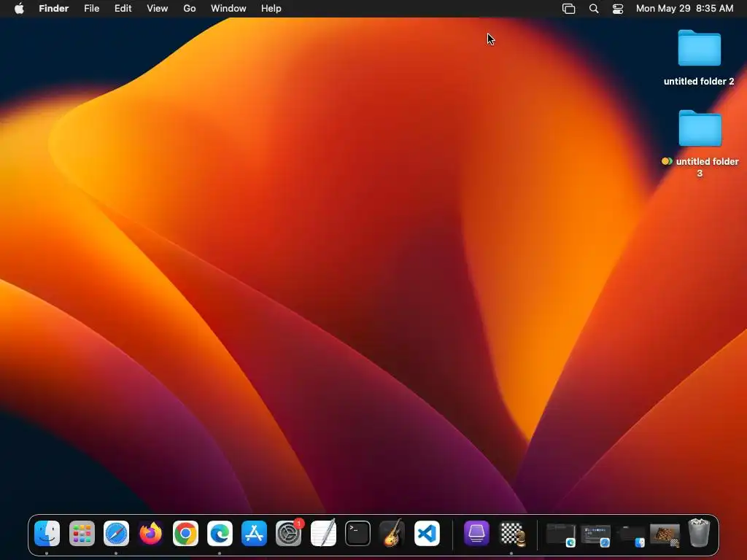Open Google Chrome from the Dock
This screenshot has height=560, width=747.
(185, 533)
